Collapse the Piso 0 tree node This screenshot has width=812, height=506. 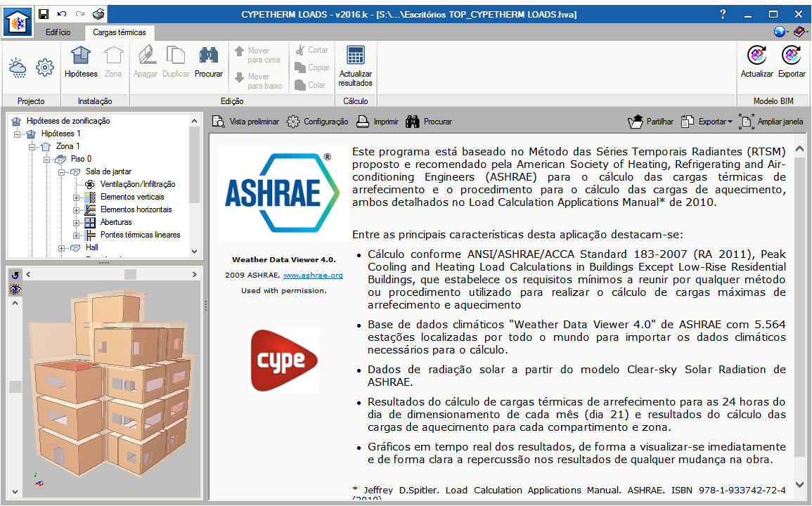(x=46, y=160)
